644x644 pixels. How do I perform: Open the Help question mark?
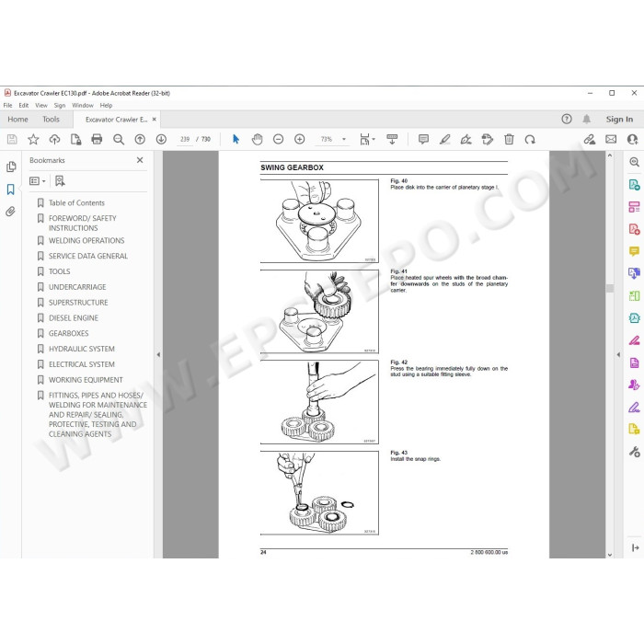tap(567, 119)
